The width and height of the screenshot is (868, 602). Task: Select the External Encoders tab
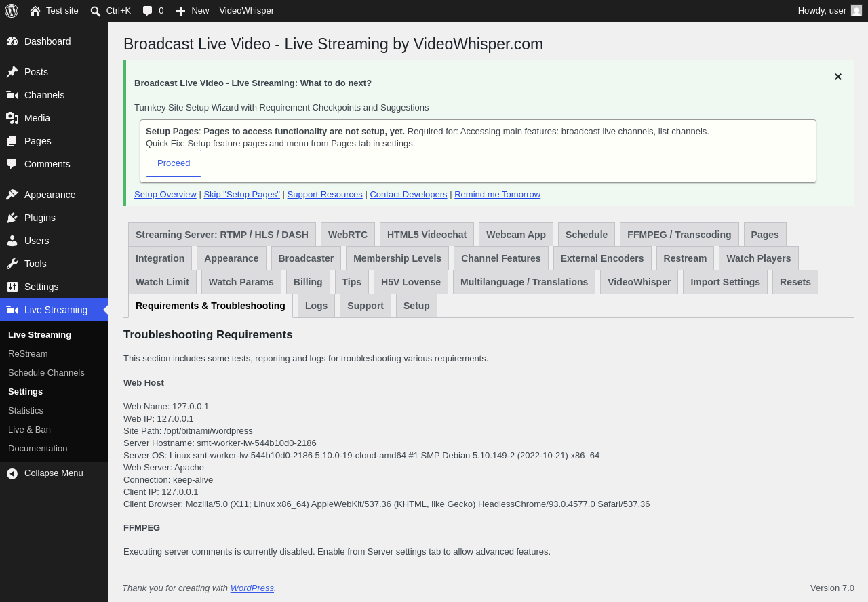pos(602,258)
